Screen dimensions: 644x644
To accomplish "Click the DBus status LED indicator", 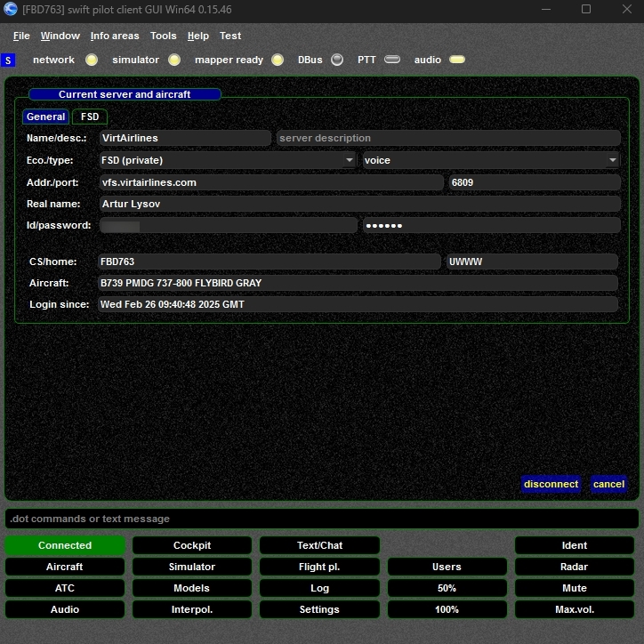I will click(337, 60).
